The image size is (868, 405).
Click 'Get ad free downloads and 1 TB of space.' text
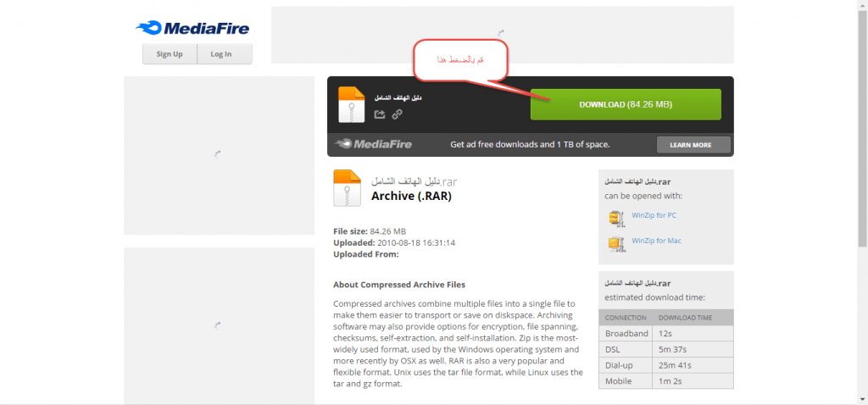tap(530, 144)
